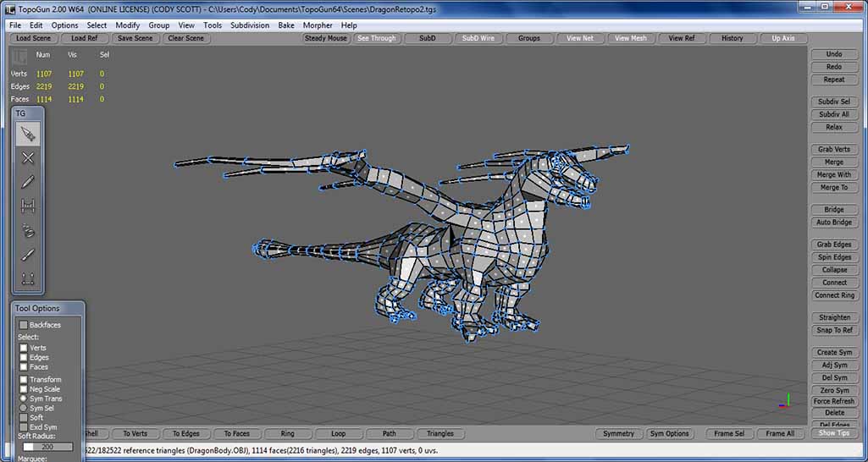Enable the Edges selection checkbox
The image size is (868, 462).
(x=23, y=357)
